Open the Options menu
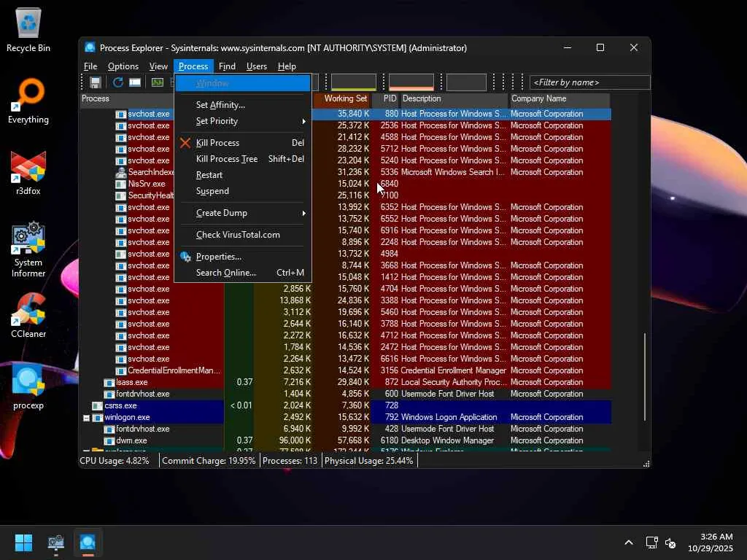Viewport: 747px width, 560px height. 123,66
